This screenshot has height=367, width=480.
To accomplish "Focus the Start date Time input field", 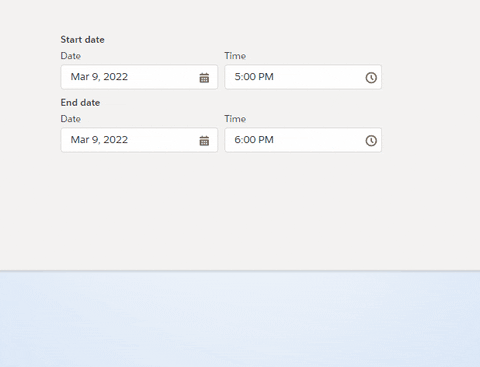I will [x=303, y=77].
